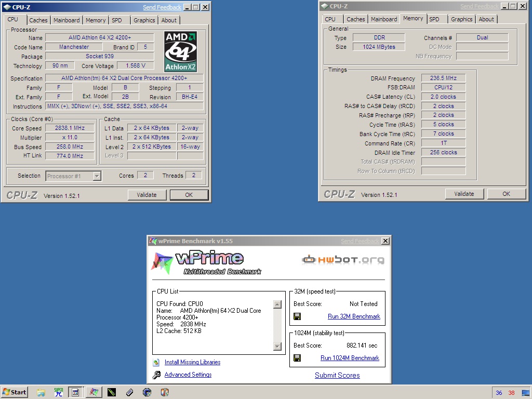The image size is (532, 399).
Task: Open SPD tab in right CPU-Z window
Action: click(434, 19)
